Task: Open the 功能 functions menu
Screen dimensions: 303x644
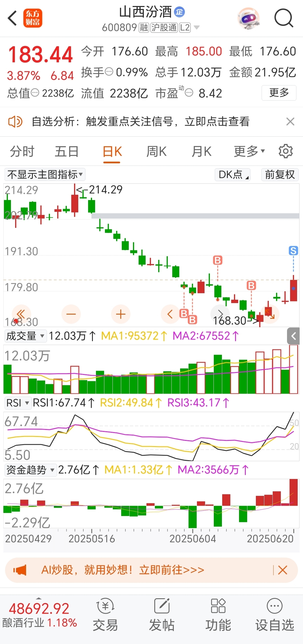Action: pos(218,615)
